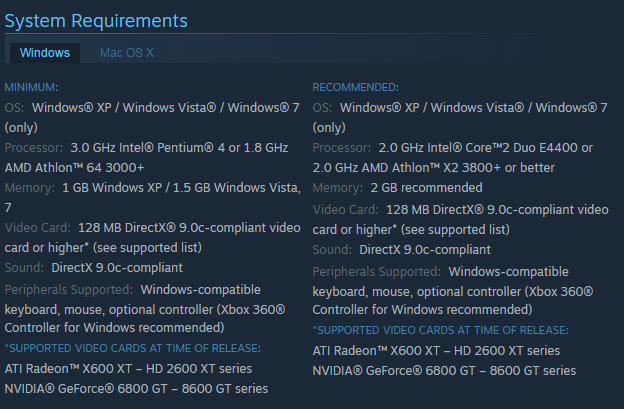Click the 2 GB recommended memory text

tap(426, 187)
